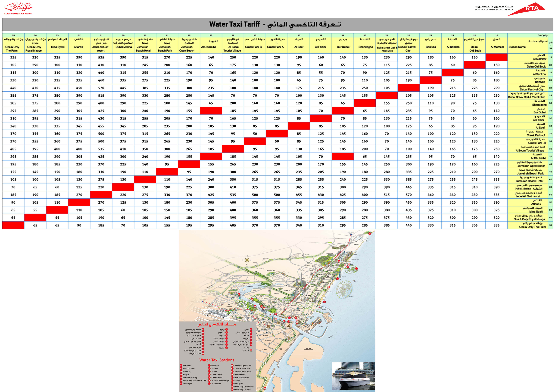Click 'Mina Syahi' in the English legend
Viewport: 555px width, 392px height.
click(239, 384)
